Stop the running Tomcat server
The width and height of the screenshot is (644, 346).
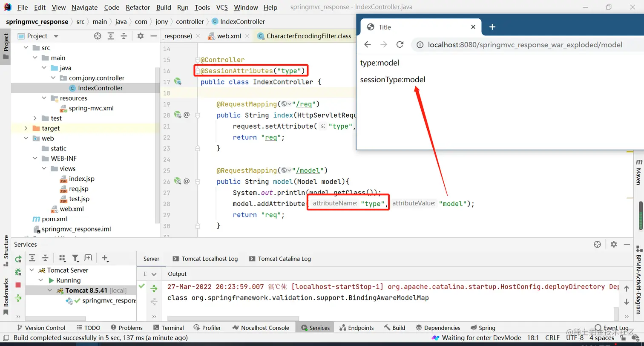(18, 285)
